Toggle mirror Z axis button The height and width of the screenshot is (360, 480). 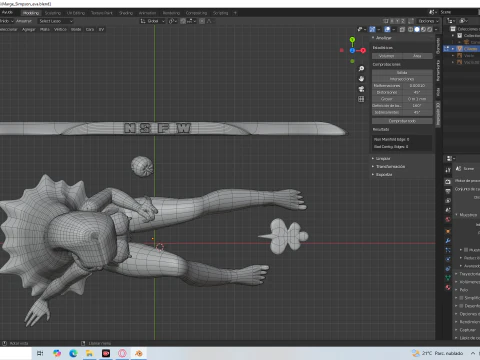coord(403,21)
